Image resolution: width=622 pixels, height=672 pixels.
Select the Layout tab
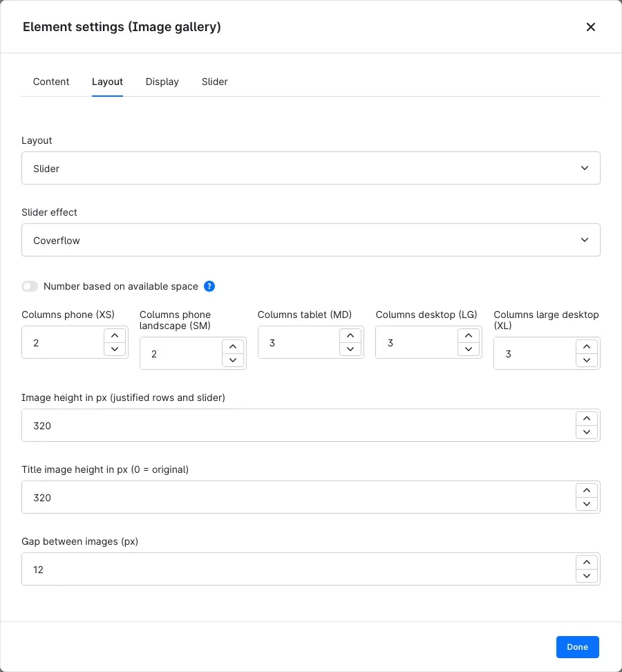click(108, 82)
